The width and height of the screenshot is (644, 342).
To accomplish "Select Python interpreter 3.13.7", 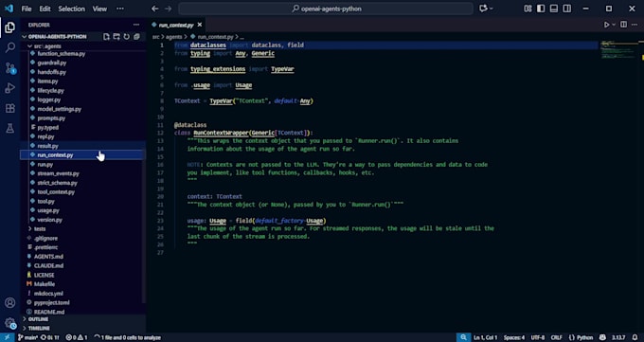I will click(x=618, y=337).
